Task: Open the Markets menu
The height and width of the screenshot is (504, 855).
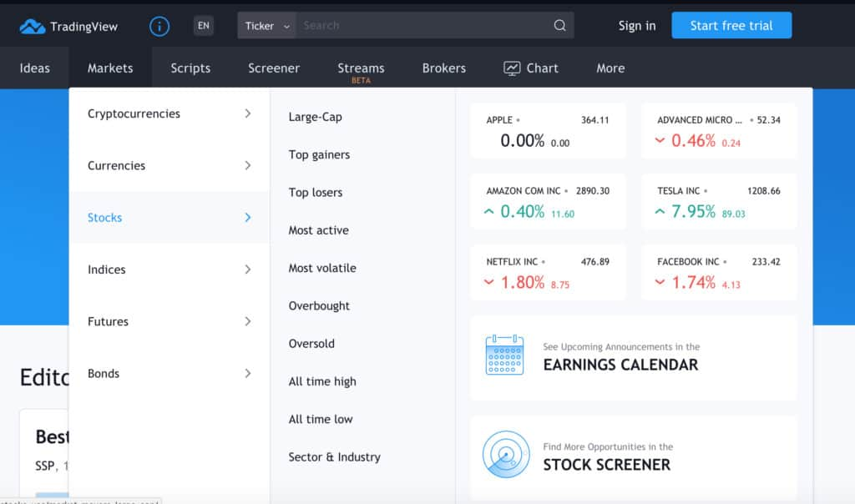Action: [x=110, y=68]
